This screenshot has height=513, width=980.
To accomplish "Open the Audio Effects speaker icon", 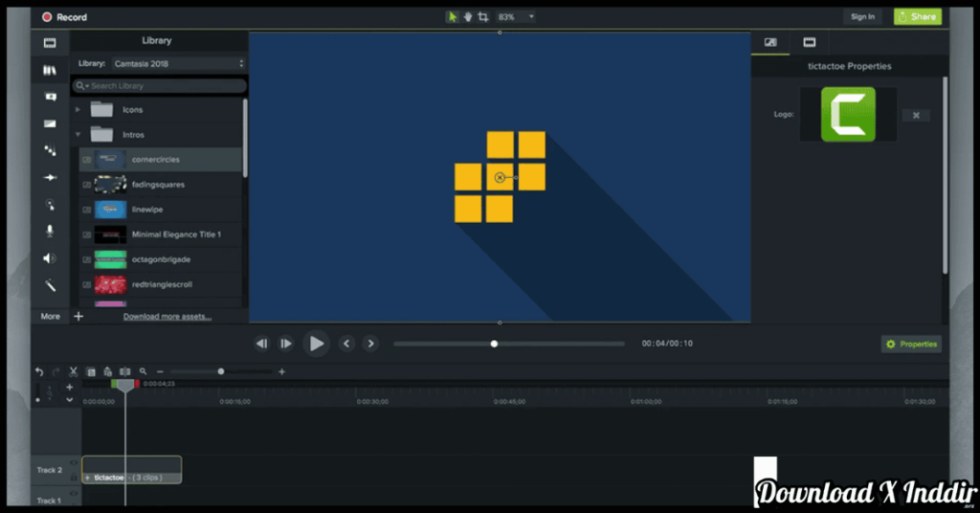I will click(x=50, y=258).
